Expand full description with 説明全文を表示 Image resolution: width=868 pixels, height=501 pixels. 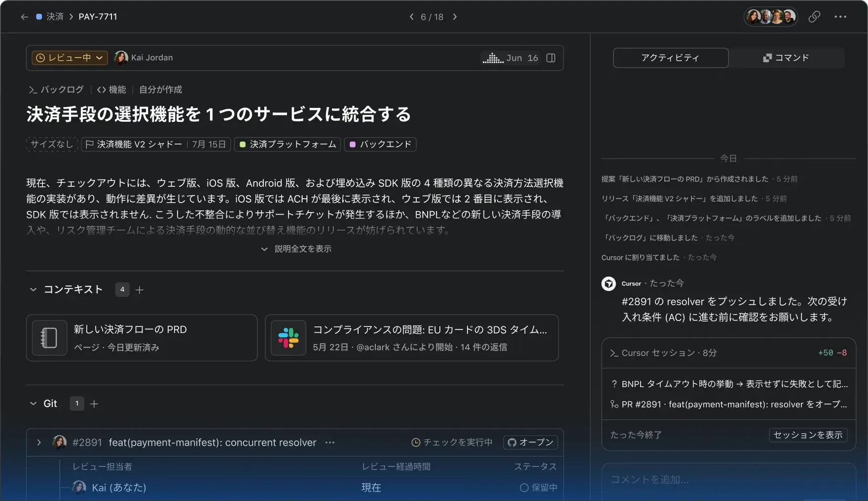[296, 249]
